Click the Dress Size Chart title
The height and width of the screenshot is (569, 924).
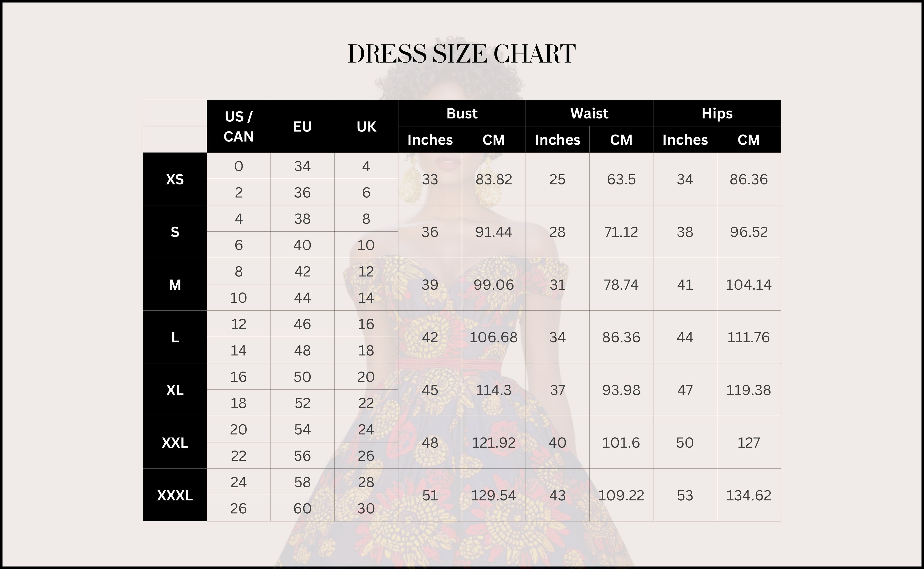coord(462,54)
